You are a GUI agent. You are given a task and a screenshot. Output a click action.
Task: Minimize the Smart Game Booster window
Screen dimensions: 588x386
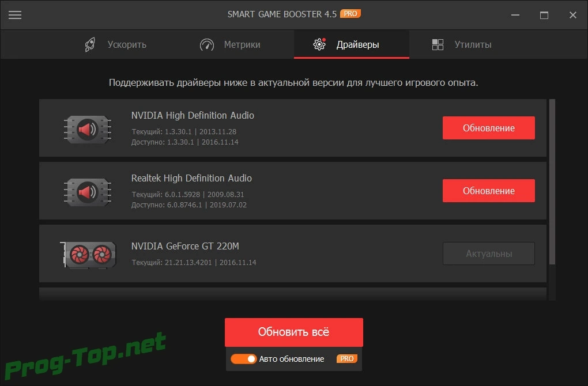(x=515, y=15)
